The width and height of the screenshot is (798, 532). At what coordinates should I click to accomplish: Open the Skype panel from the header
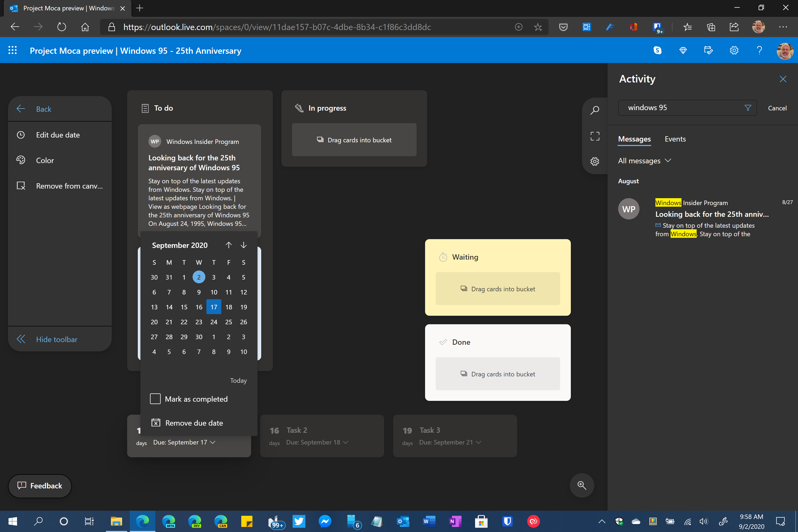tap(658, 50)
